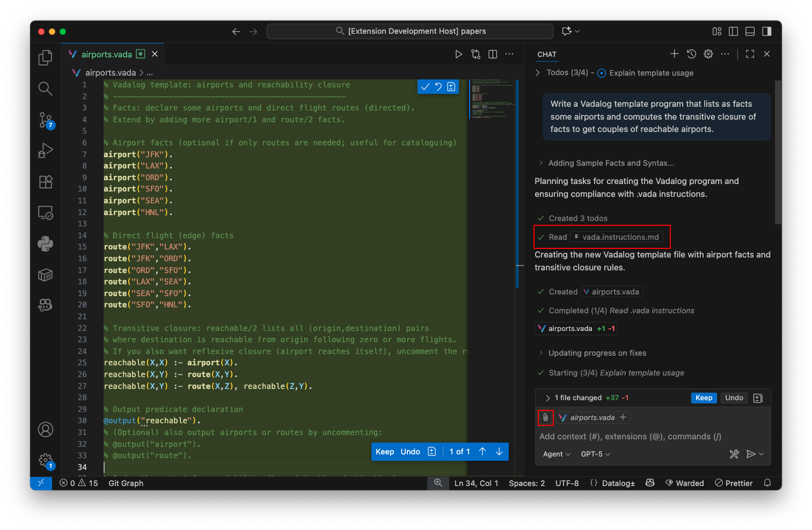The width and height of the screenshot is (812, 530).
Task: Click Undo in the editor change bar
Action: coord(410,452)
